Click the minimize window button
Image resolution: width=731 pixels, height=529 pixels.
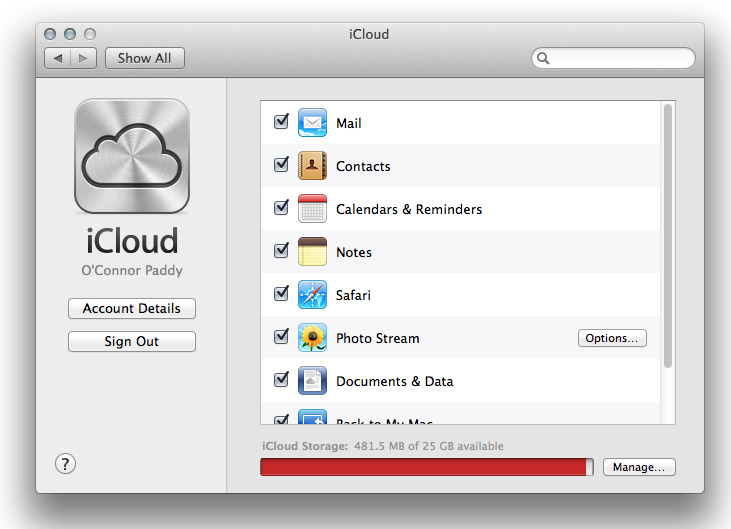[x=70, y=34]
